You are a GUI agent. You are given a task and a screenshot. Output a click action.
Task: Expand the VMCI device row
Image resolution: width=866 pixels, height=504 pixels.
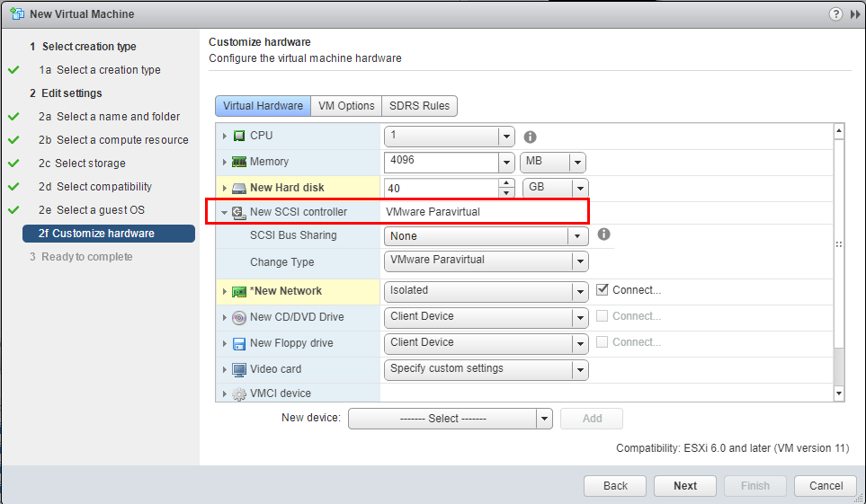click(x=224, y=393)
